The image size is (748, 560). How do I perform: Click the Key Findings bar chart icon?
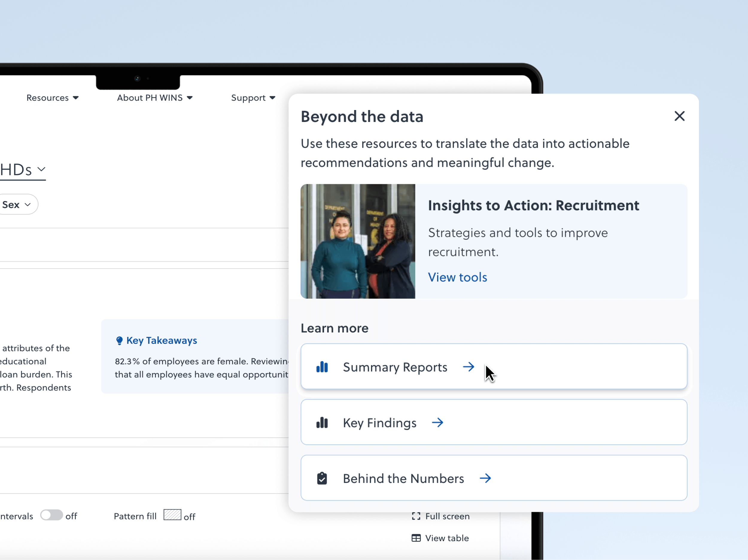point(322,422)
